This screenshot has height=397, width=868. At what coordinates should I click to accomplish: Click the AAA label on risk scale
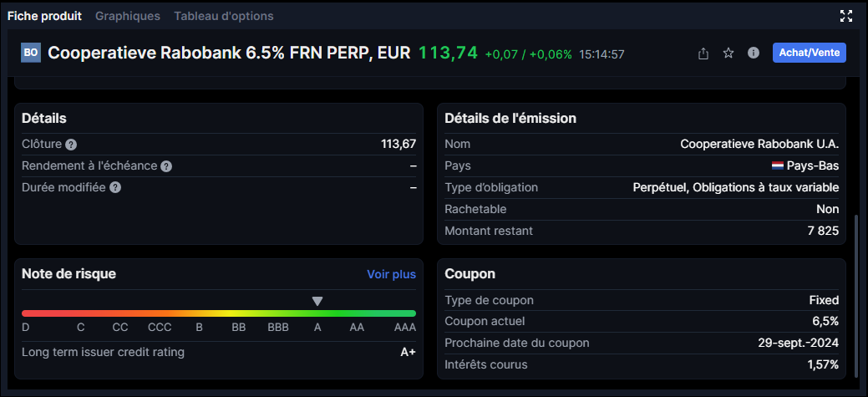(404, 328)
